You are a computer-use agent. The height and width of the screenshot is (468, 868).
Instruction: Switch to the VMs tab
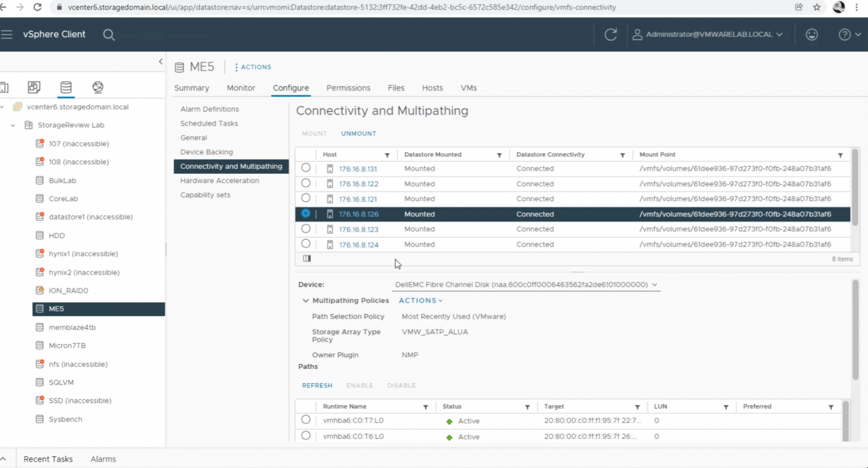(x=469, y=88)
